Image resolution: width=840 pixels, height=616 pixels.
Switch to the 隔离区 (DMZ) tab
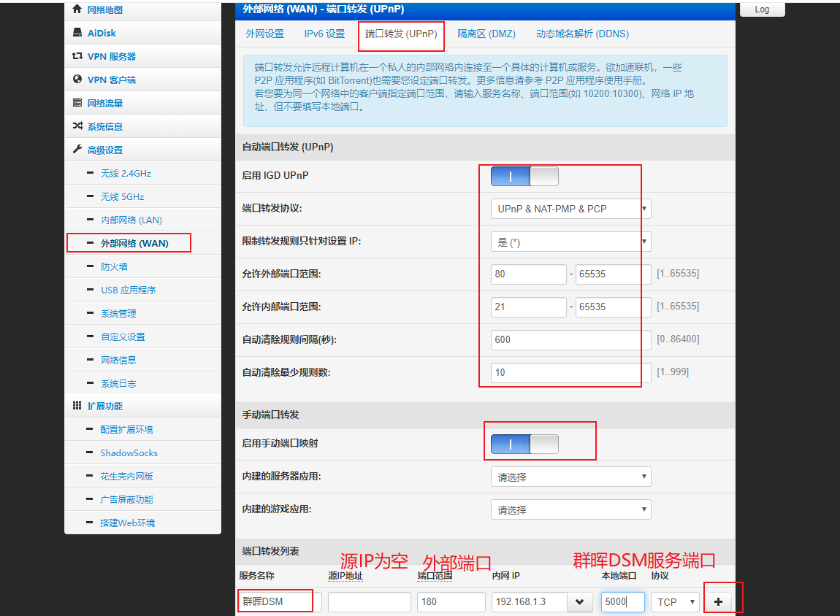click(486, 34)
